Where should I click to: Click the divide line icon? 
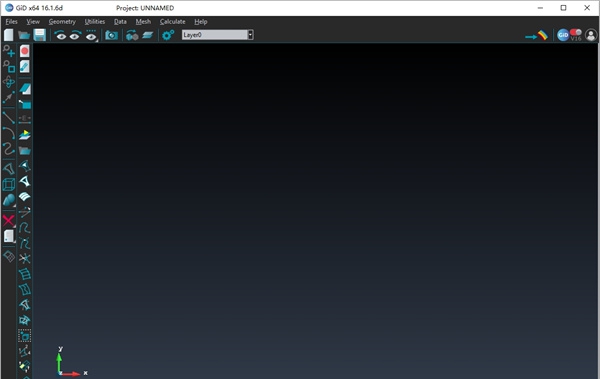tap(24, 119)
